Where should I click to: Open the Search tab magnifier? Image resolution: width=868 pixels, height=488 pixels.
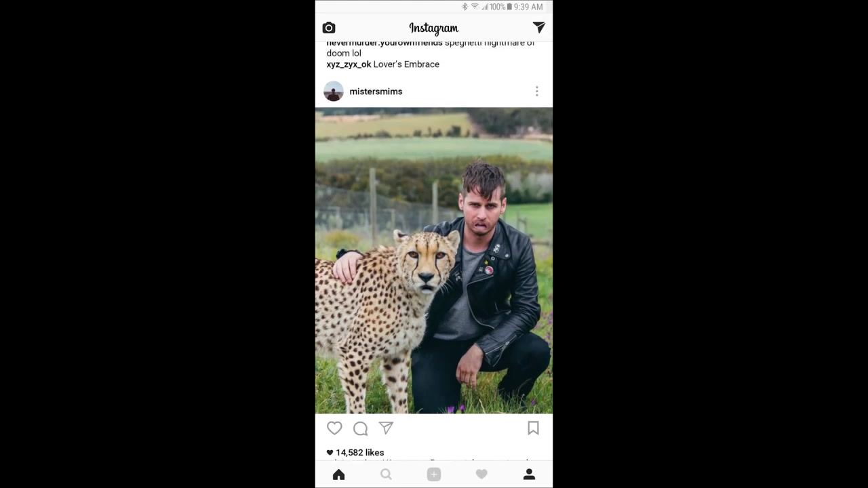pyautogui.click(x=386, y=474)
